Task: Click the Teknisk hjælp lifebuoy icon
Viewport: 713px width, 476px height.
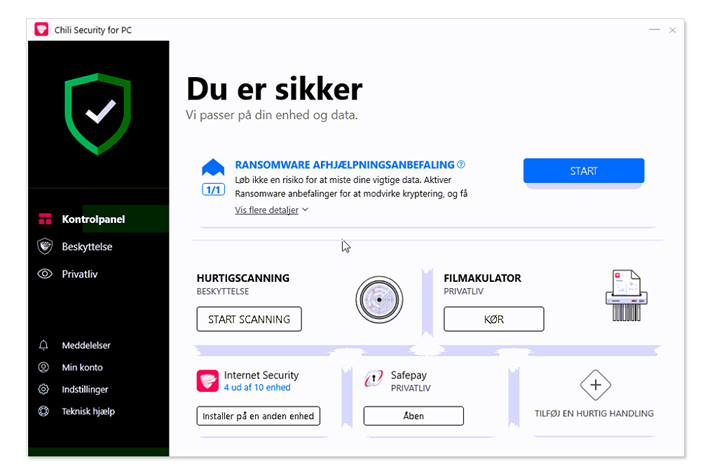Action: 43,411
